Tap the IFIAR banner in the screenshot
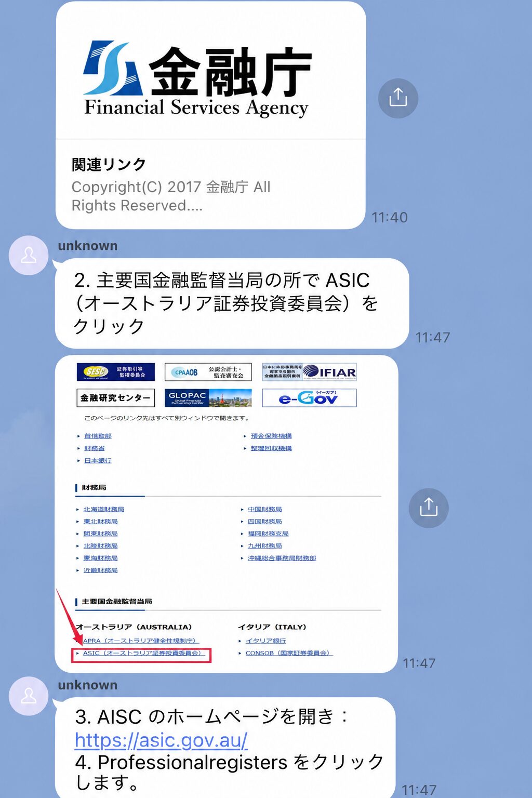 [x=309, y=372]
